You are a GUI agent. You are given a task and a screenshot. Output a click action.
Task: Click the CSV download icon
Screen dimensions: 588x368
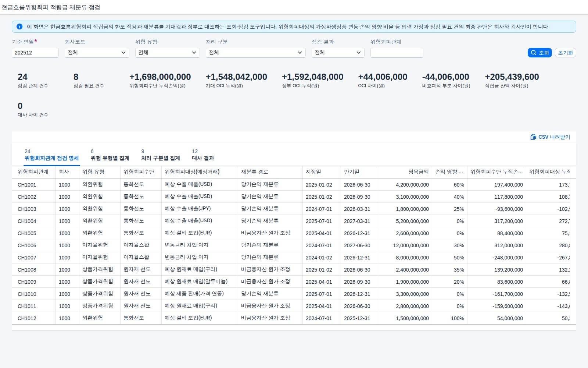(533, 137)
